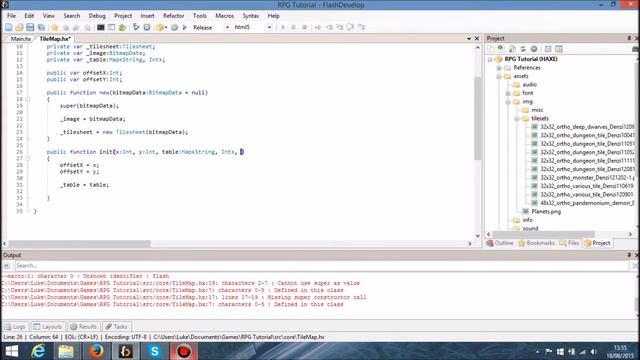
Task: Click the New Document toolbar icon
Action: pyautogui.click(x=9, y=27)
